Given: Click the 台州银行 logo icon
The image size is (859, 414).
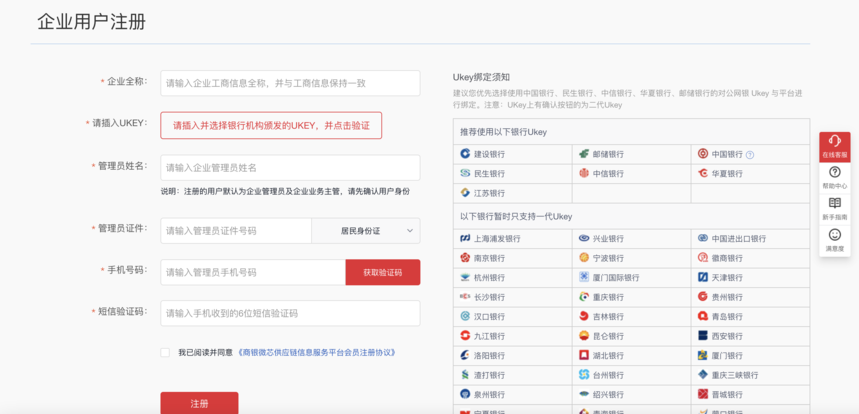Looking at the screenshot, I should click(x=584, y=375).
